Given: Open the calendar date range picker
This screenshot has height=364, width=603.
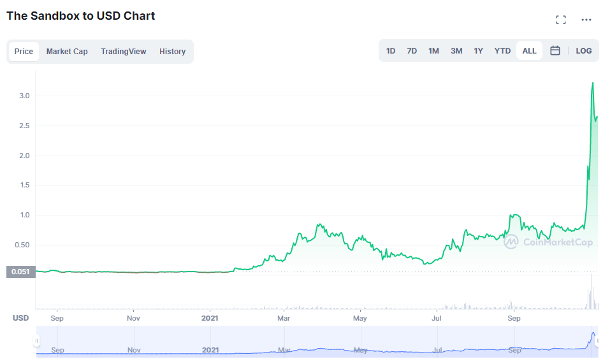Looking at the screenshot, I should coord(555,51).
